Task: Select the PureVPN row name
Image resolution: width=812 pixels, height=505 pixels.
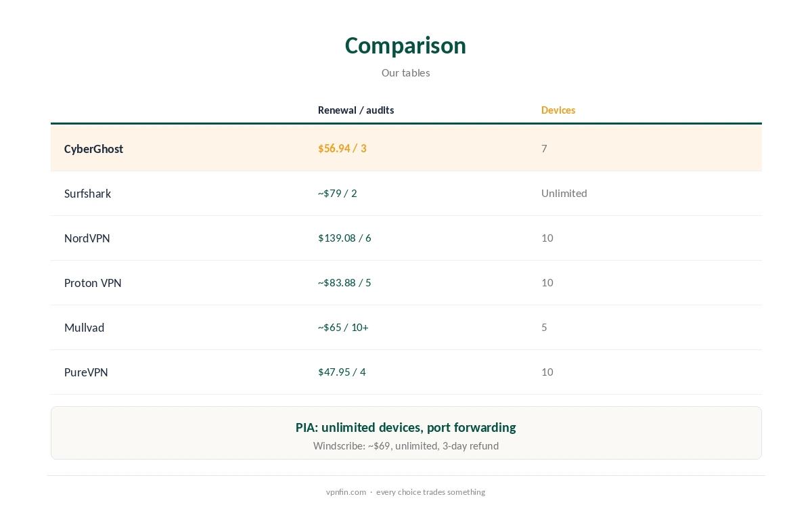Action: [x=86, y=372]
